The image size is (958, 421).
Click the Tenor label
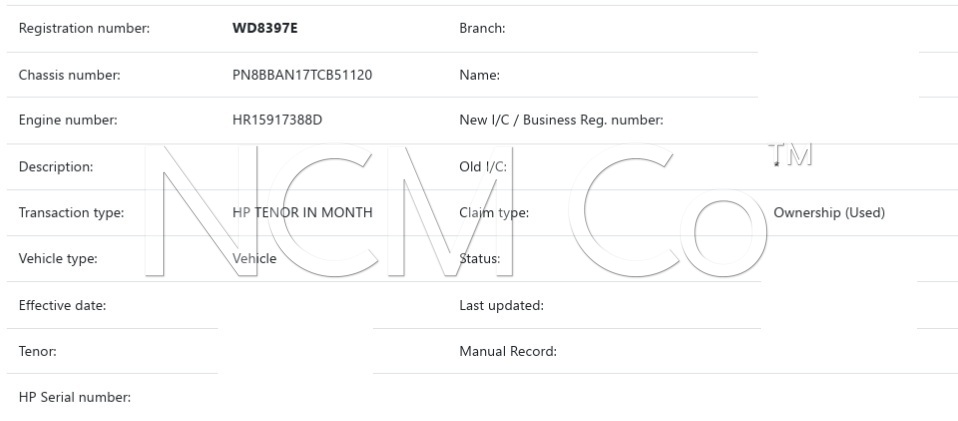pos(38,352)
